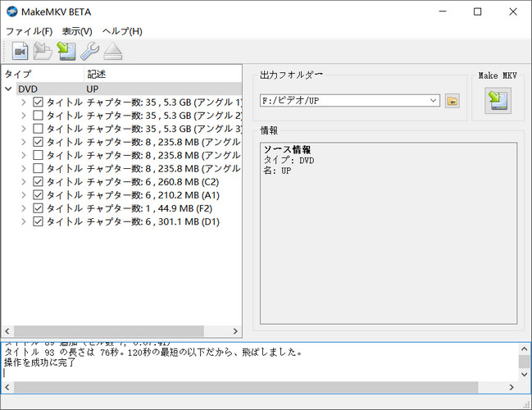Click the eject disc toolbar icon
The width and height of the screenshot is (532, 410).
click(113, 51)
